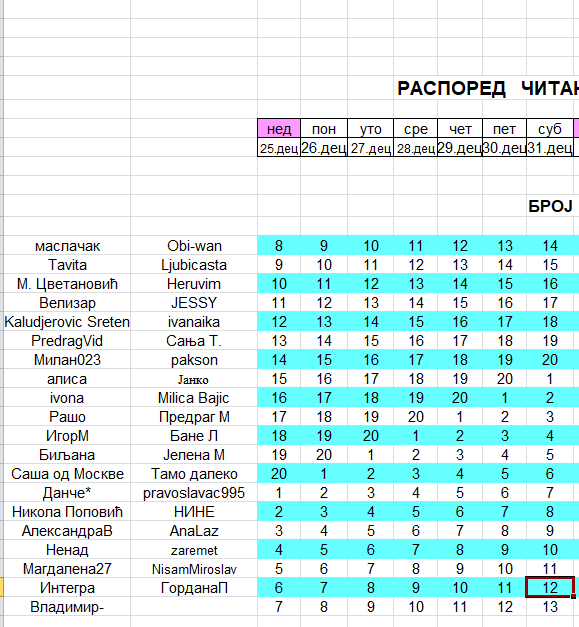This screenshot has width=579, height=627.
Task: Select the суб weekday header
Action: coord(549,129)
